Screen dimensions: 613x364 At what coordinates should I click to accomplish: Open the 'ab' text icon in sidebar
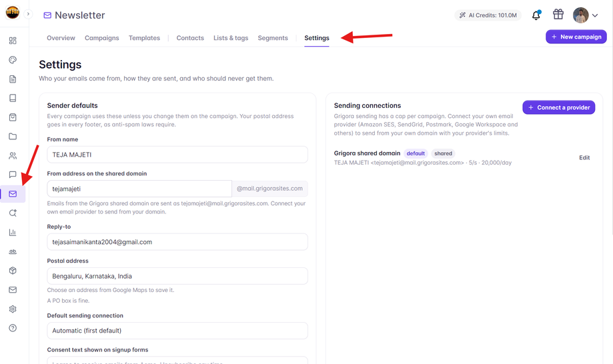click(x=13, y=251)
